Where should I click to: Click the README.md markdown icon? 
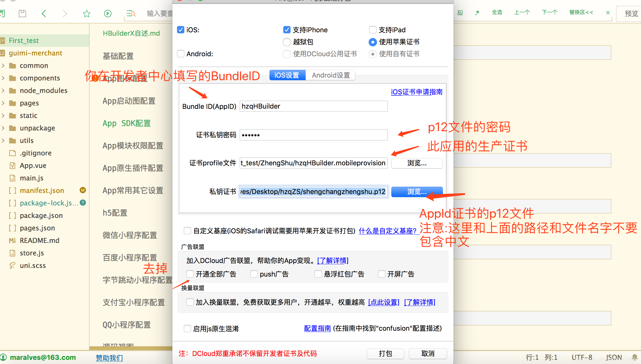(x=12, y=241)
